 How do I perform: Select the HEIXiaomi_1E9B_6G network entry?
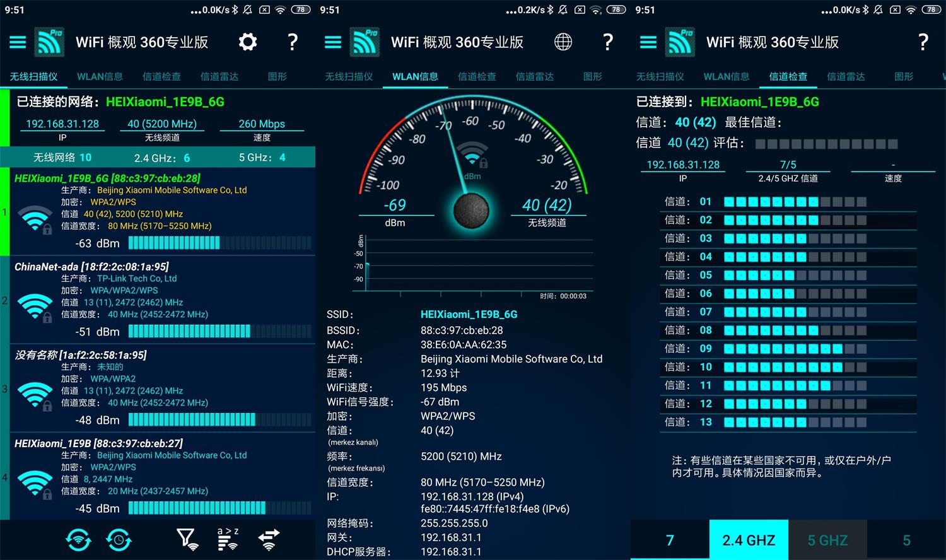[158, 208]
